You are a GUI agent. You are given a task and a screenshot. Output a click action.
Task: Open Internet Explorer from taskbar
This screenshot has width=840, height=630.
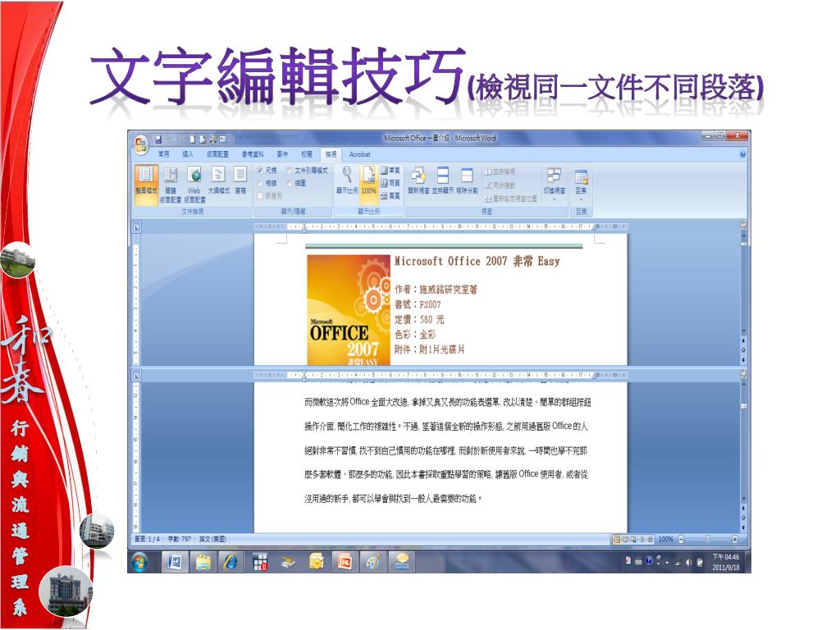(x=231, y=562)
